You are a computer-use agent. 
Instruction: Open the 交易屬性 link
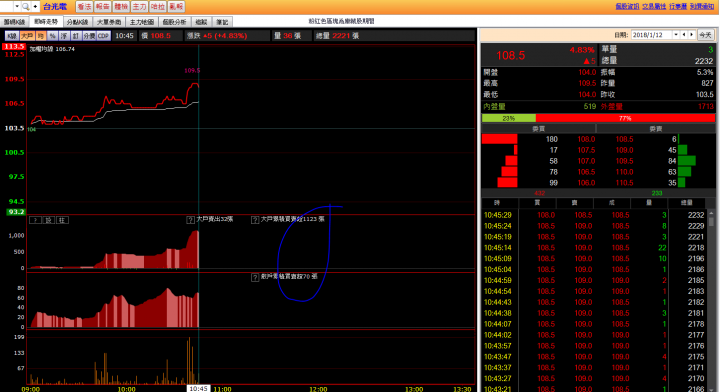coord(654,6)
